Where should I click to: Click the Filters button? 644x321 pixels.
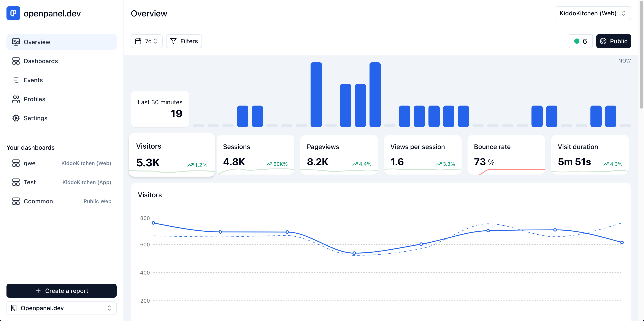[x=184, y=41]
